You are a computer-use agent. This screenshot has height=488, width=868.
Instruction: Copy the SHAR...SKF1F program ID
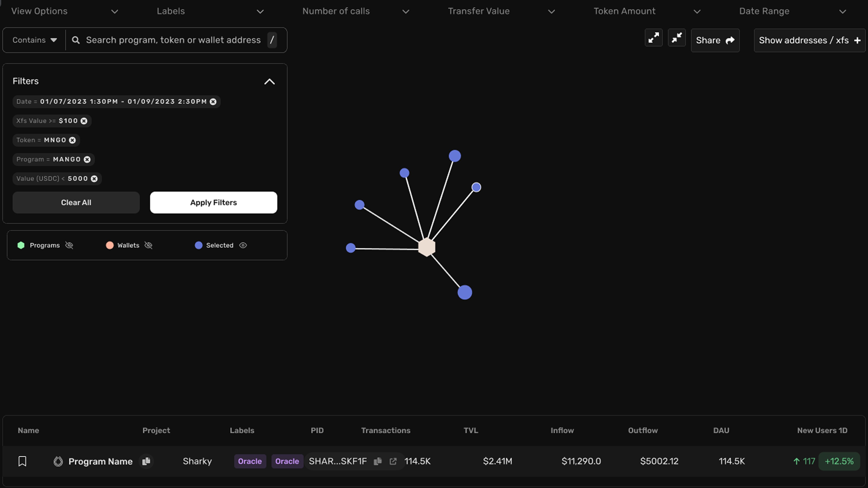point(378,461)
